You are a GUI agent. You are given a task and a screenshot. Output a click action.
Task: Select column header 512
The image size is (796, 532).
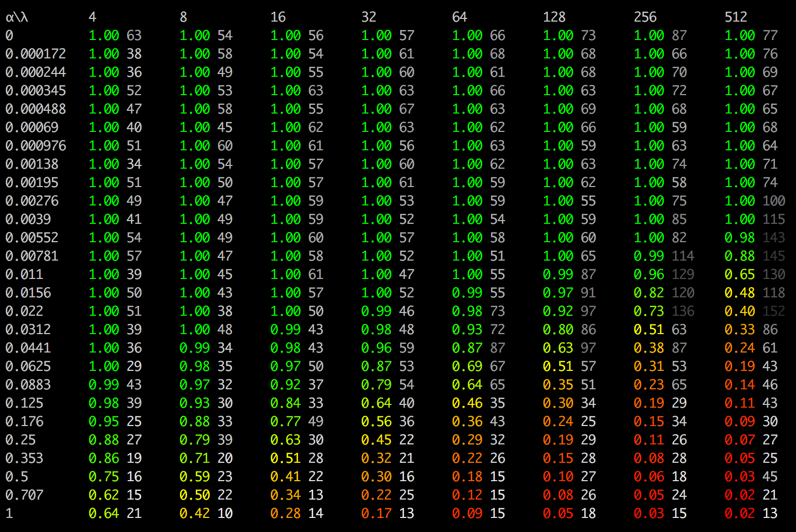[736, 17]
